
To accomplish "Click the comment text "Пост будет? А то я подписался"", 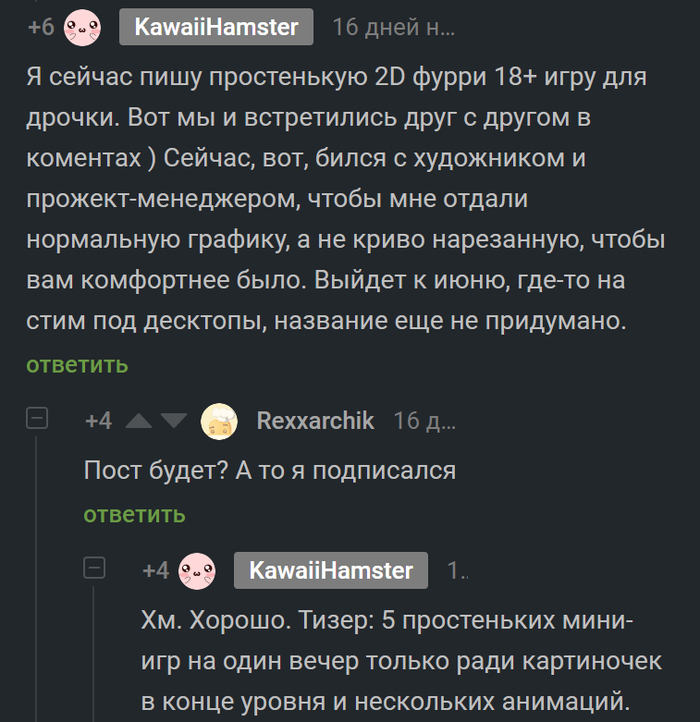I will (x=269, y=470).
